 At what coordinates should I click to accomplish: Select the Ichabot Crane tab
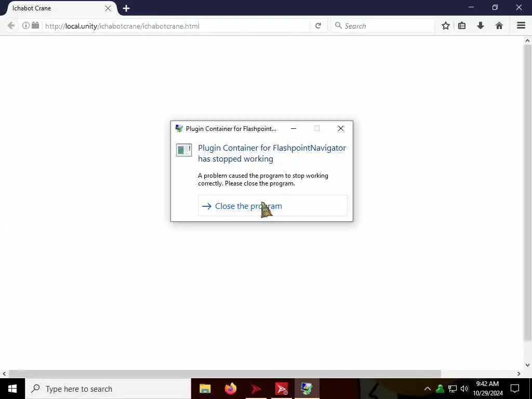58,8
